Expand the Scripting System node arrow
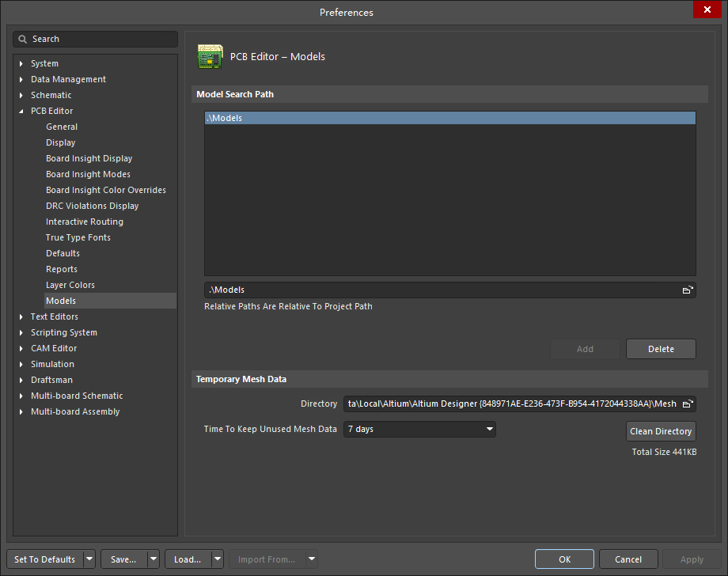 [21, 332]
